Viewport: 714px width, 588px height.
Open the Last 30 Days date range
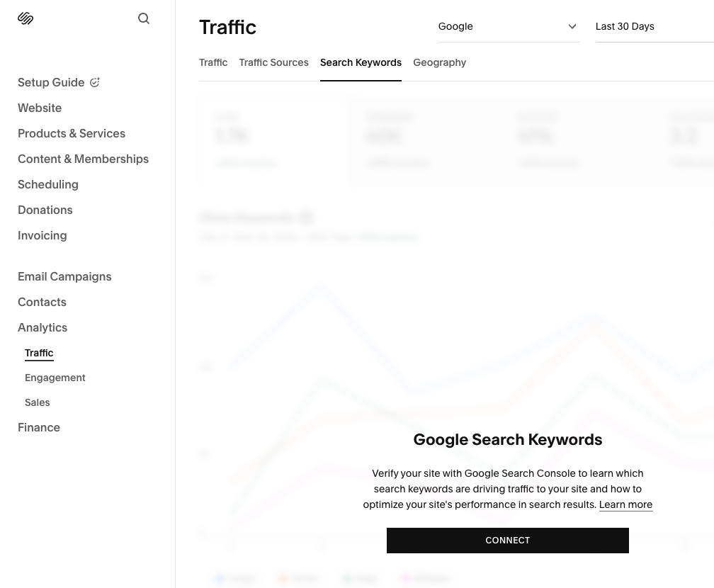click(654, 26)
